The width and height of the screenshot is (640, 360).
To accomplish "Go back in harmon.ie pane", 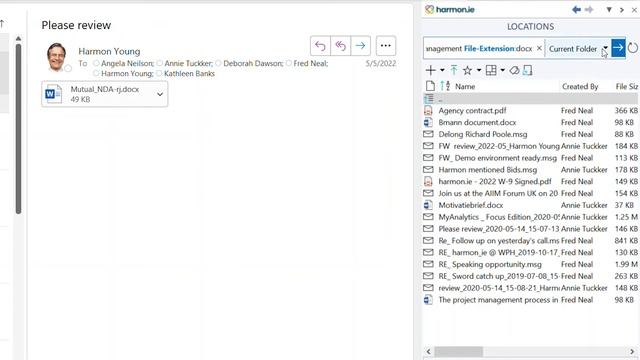I will 576,9.
